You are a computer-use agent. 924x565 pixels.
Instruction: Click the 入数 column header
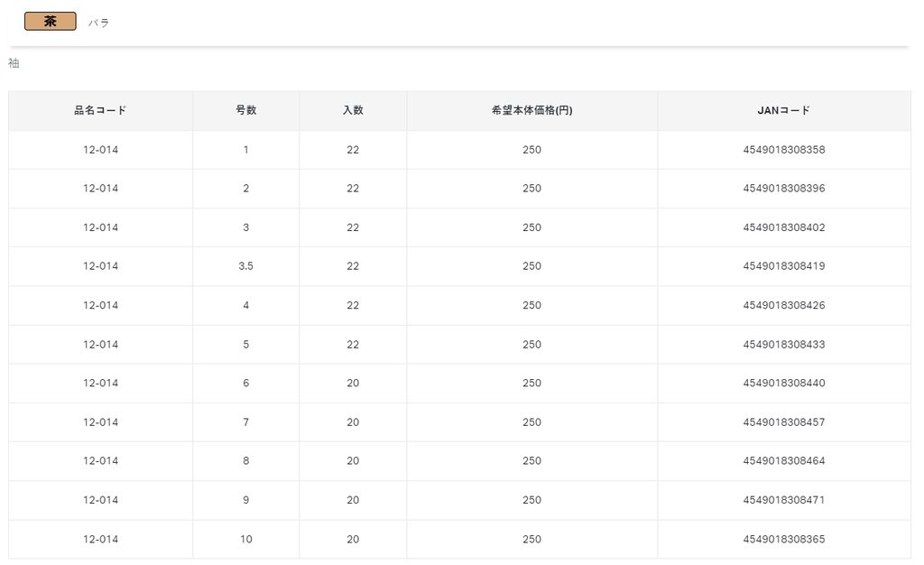pyautogui.click(x=353, y=110)
